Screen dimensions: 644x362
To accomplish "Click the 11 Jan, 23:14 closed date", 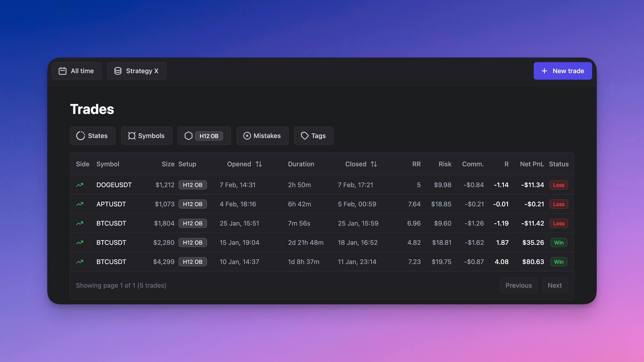I will (x=357, y=262).
